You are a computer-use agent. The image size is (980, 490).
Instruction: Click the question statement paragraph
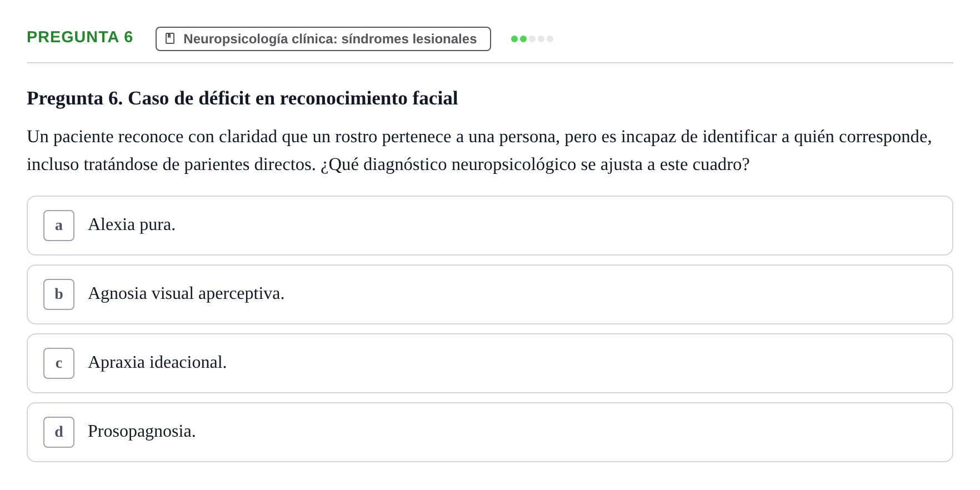click(x=480, y=151)
